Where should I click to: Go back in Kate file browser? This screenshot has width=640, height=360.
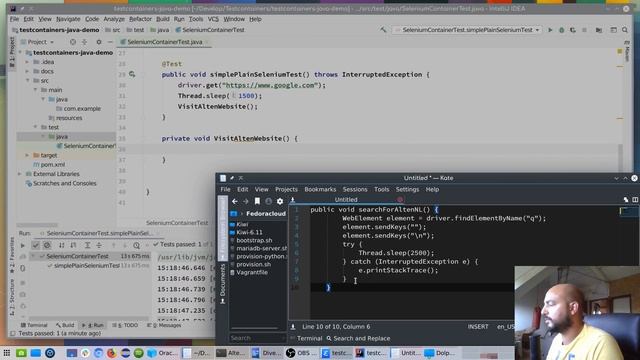(x=235, y=201)
